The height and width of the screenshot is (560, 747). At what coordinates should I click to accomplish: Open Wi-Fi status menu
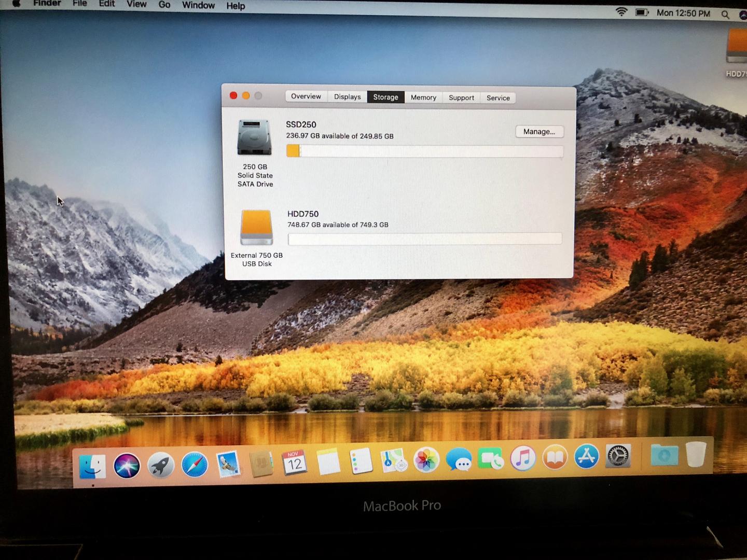pyautogui.click(x=621, y=11)
